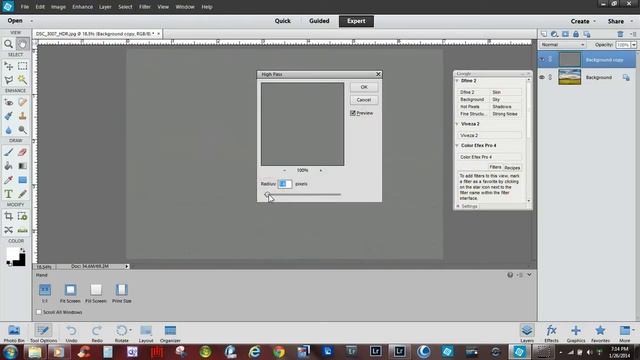
Task: Hide the Background layer
Action: coord(542,77)
